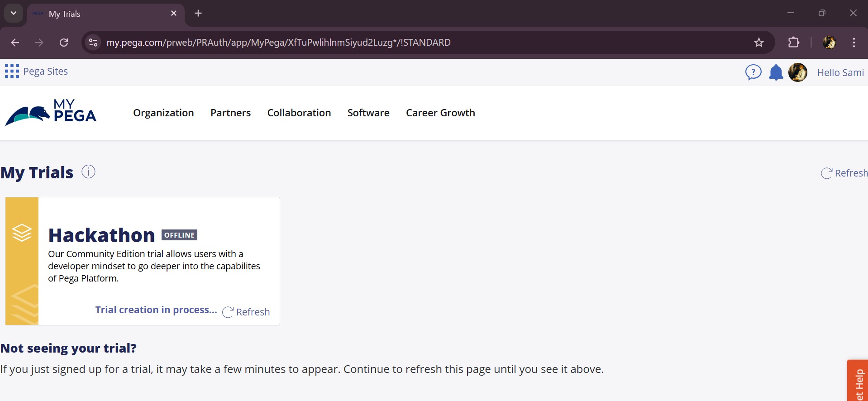The width and height of the screenshot is (868, 401).
Task: Expand the tab search dropdown arrow
Action: coord(14,13)
